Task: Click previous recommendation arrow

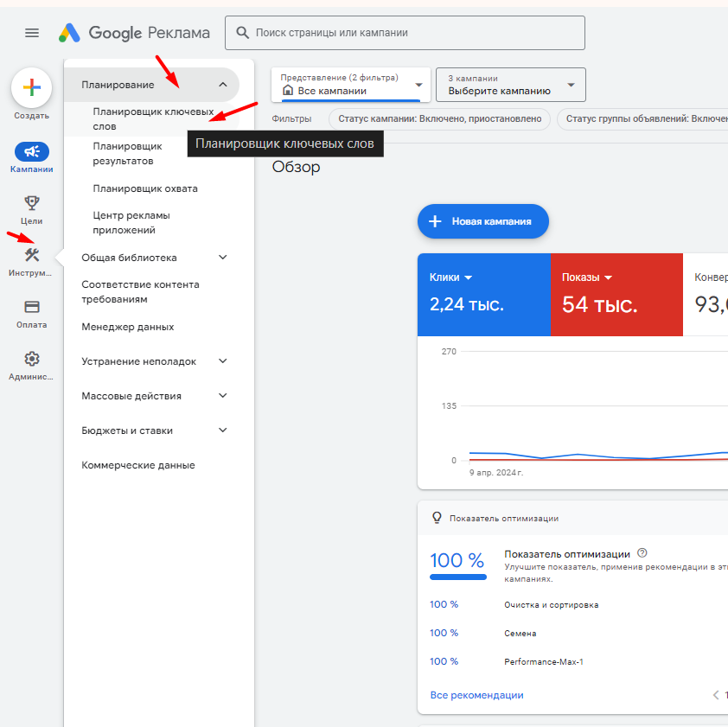Action: coord(716,694)
